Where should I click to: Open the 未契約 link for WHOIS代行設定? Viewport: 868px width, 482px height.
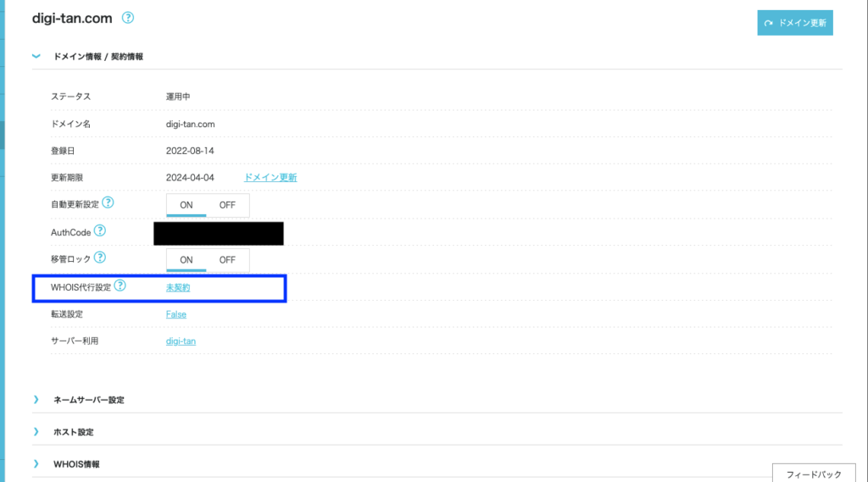point(178,288)
